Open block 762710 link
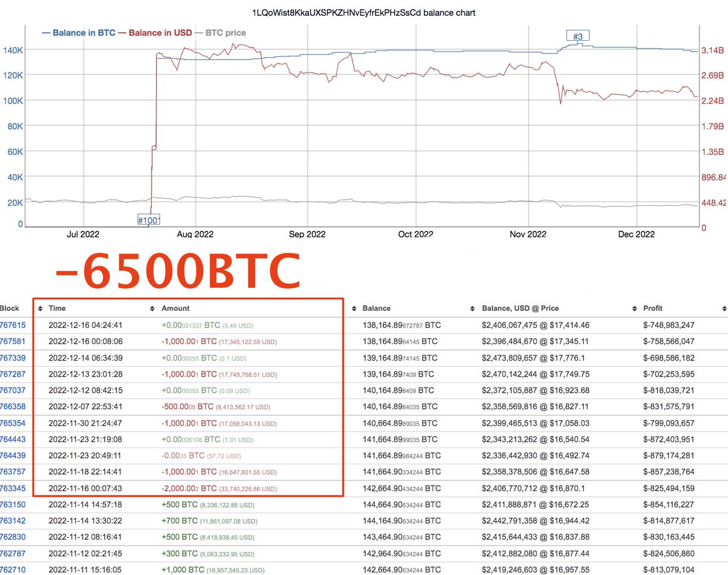The image size is (728, 575). pyautogui.click(x=12, y=570)
